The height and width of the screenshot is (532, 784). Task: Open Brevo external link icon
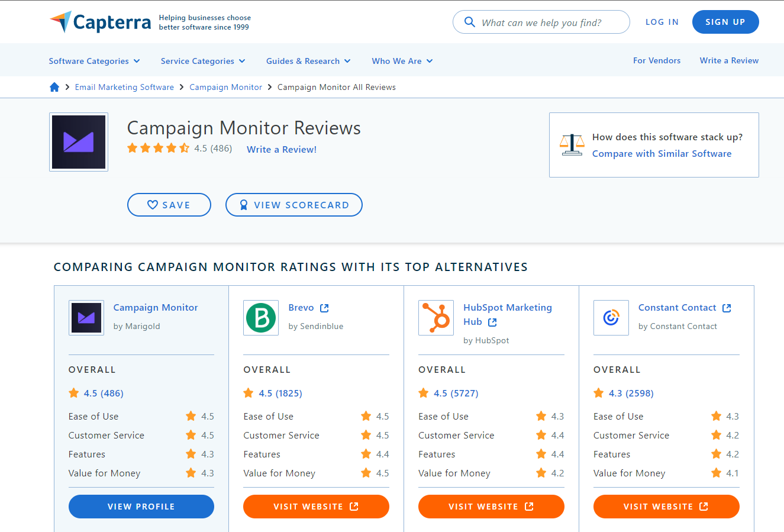coord(324,308)
